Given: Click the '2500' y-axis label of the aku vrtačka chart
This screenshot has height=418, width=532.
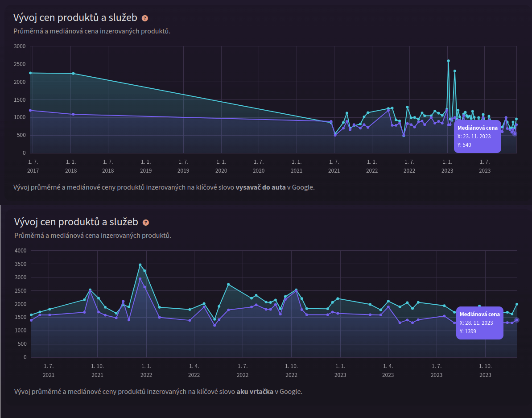Looking at the screenshot, I should [x=21, y=291].
